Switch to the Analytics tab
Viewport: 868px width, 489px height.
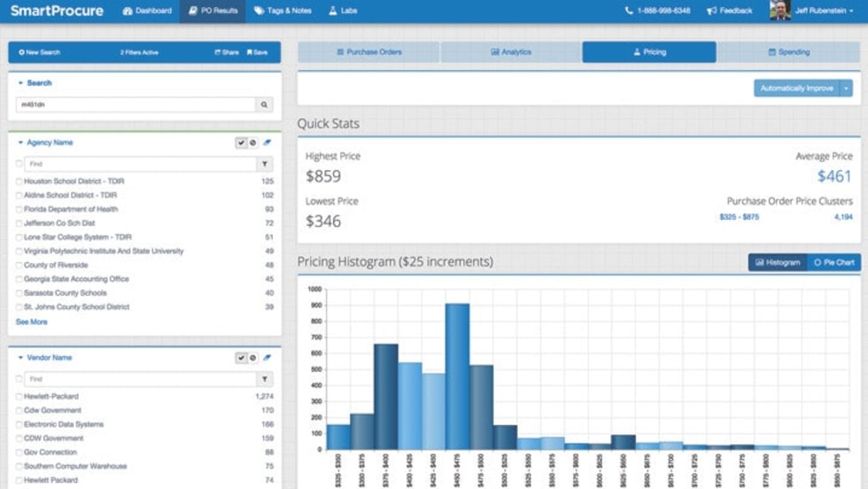511,52
